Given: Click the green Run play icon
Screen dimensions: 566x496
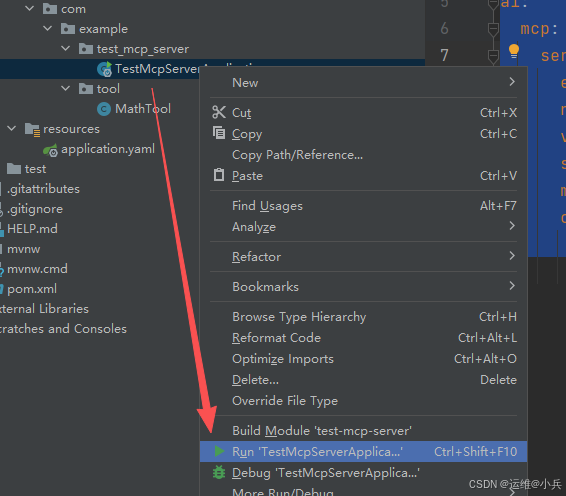Looking at the screenshot, I should 219,451.
